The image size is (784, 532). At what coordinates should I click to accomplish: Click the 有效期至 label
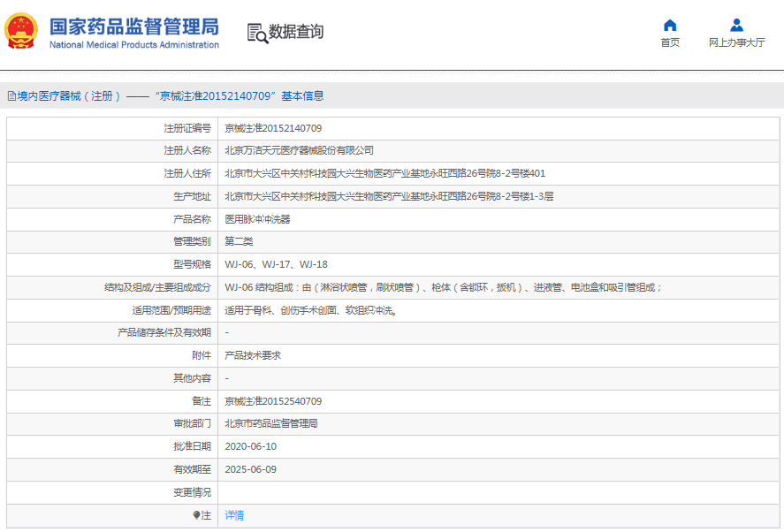(192, 469)
